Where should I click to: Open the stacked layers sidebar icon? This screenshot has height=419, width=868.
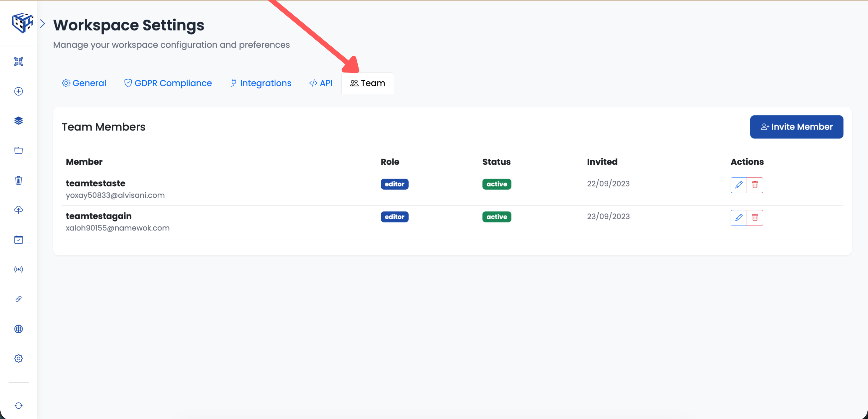point(19,121)
